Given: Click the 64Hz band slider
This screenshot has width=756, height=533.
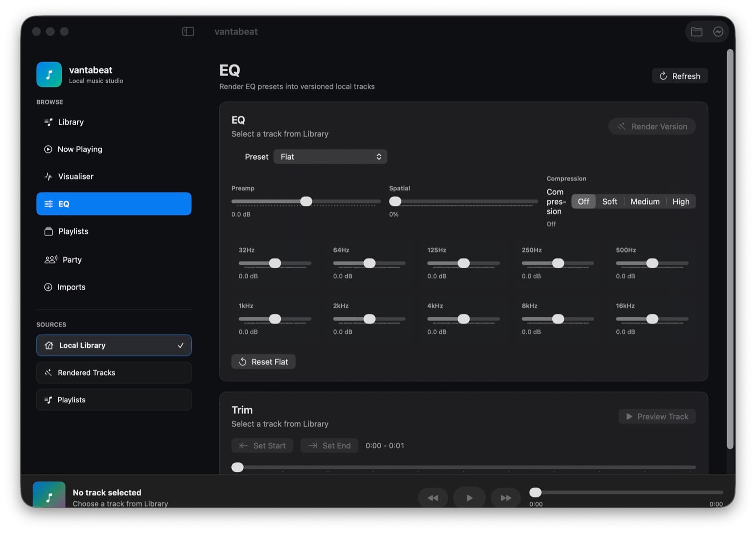Looking at the screenshot, I should (x=369, y=263).
